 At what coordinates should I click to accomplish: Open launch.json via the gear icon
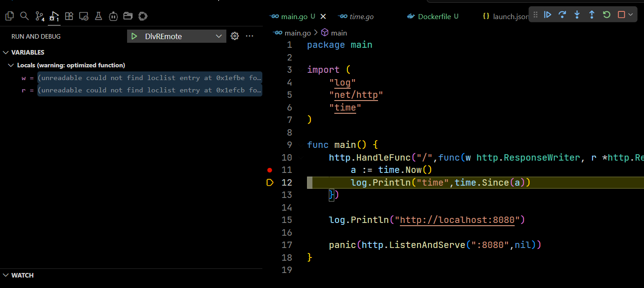(235, 36)
